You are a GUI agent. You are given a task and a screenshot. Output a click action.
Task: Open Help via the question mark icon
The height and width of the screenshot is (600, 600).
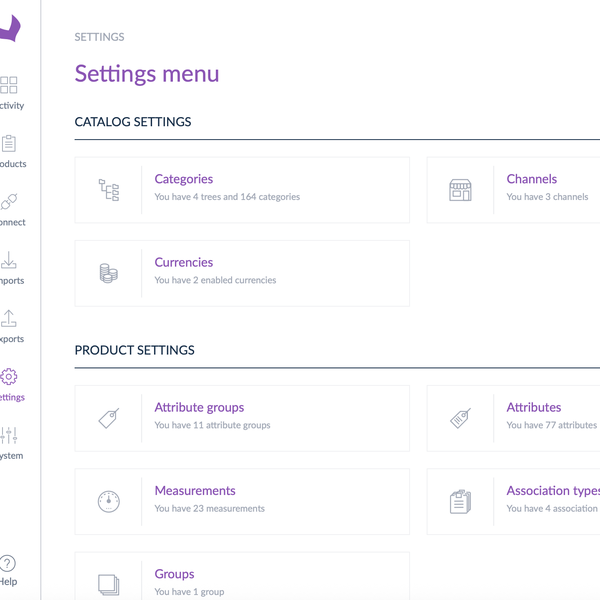pyautogui.click(x=8, y=563)
